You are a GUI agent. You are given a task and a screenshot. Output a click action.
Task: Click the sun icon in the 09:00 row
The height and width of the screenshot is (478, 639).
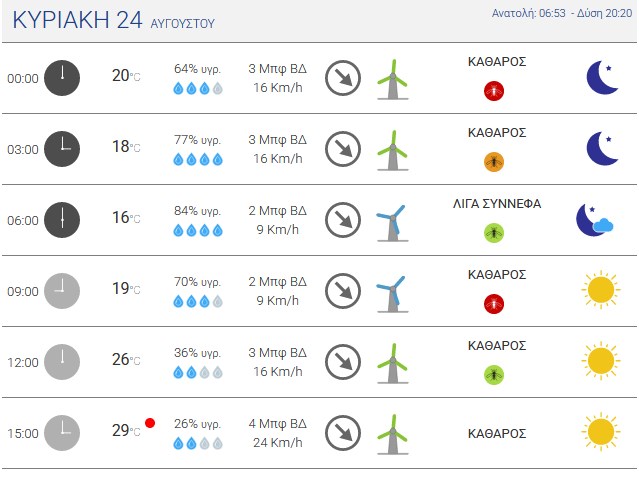pos(601,290)
